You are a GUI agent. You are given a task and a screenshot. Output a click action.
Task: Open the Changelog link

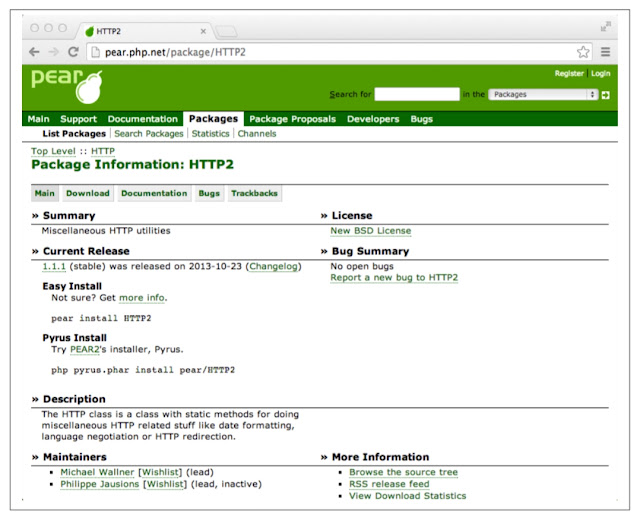(273, 266)
